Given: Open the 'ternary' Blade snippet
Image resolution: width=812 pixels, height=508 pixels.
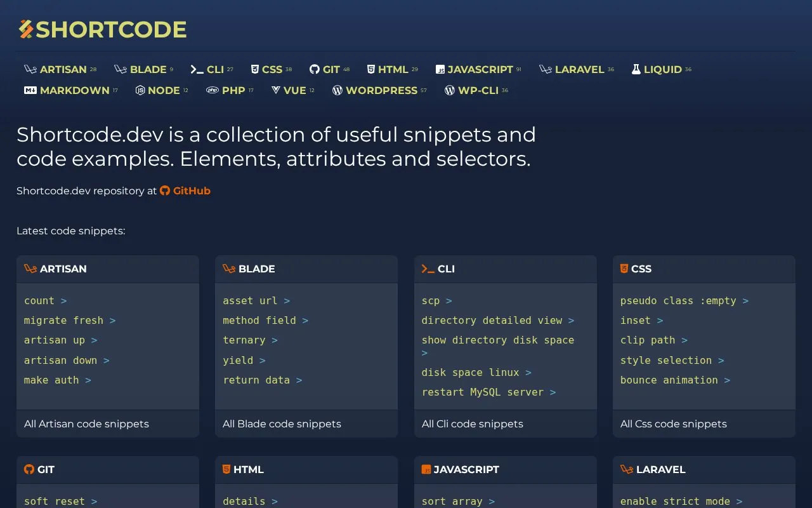Looking at the screenshot, I should 250,340.
